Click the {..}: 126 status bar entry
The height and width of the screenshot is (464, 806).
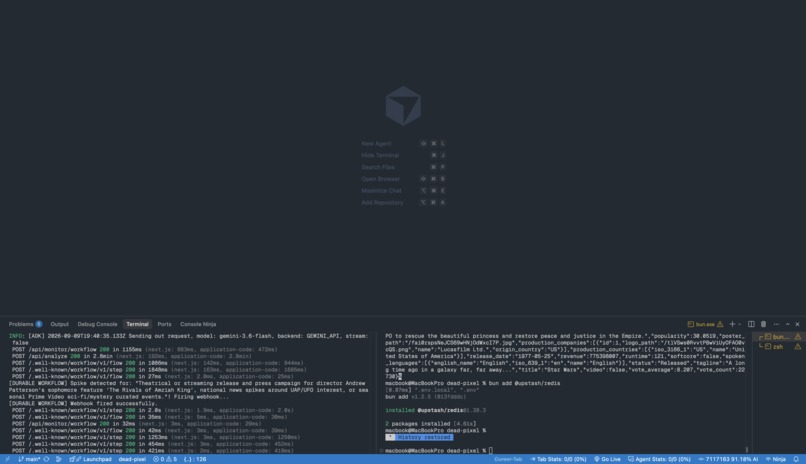(x=195, y=459)
